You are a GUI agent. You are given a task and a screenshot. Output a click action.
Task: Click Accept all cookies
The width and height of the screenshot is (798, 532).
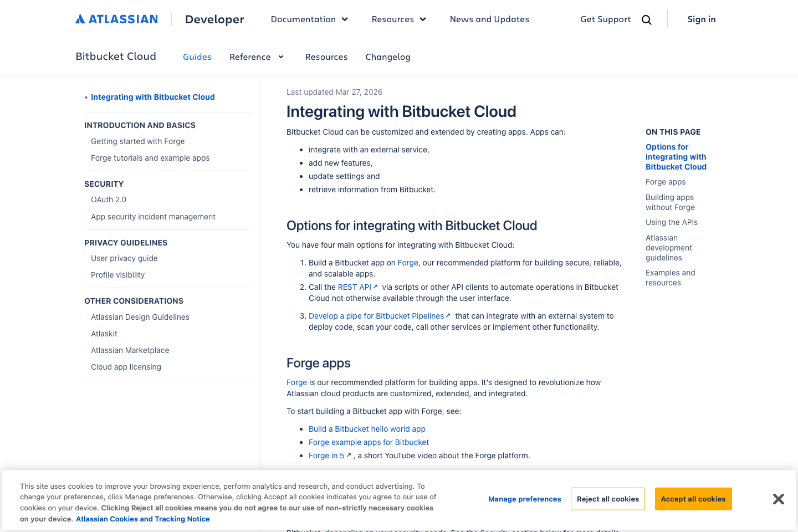(693, 499)
